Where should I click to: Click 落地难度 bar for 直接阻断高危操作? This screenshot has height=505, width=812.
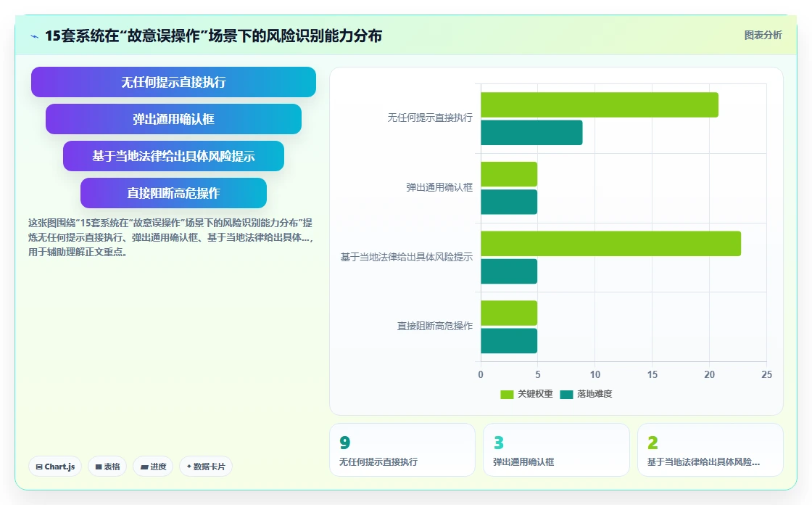pyautogui.click(x=509, y=340)
